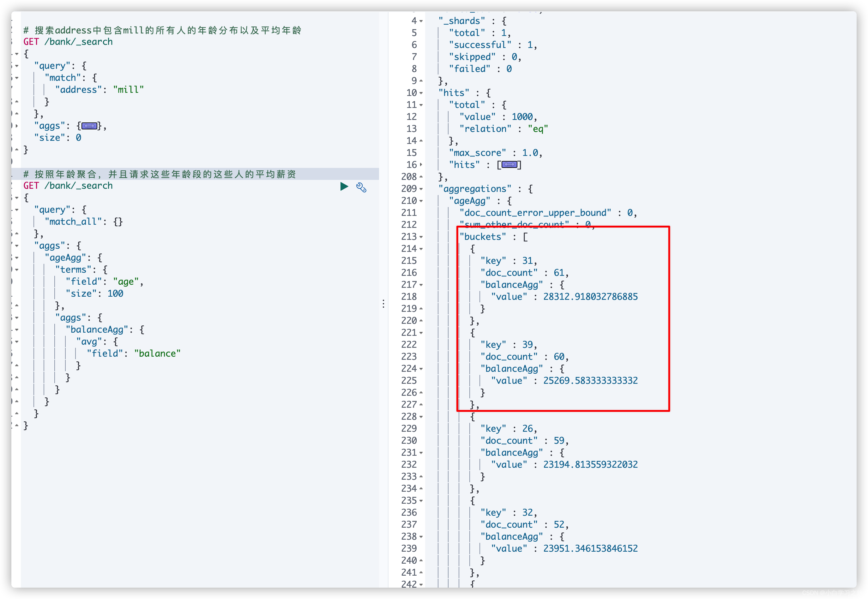Click the second GET /bank/_search request line
Screen dimensions: 868x599
[68, 186]
